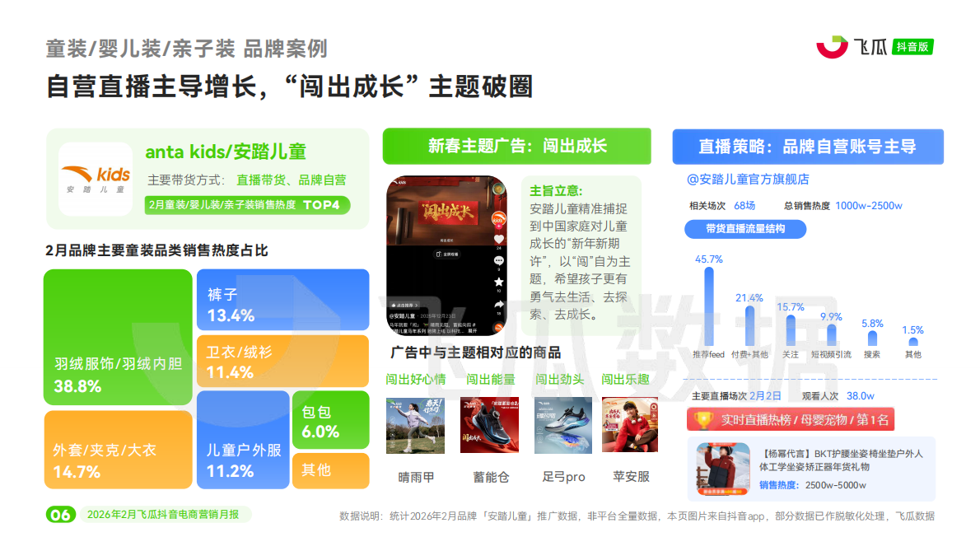Open the 晴雨甲 product image
This screenshot has height=551, width=980.
coord(416,426)
